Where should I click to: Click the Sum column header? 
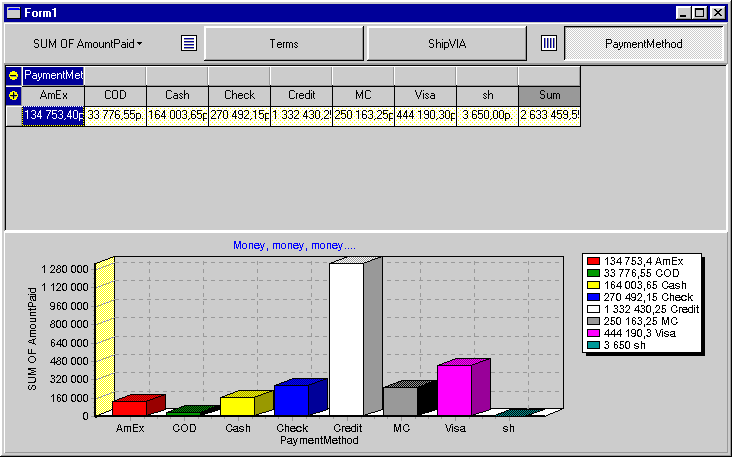[549, 95]
